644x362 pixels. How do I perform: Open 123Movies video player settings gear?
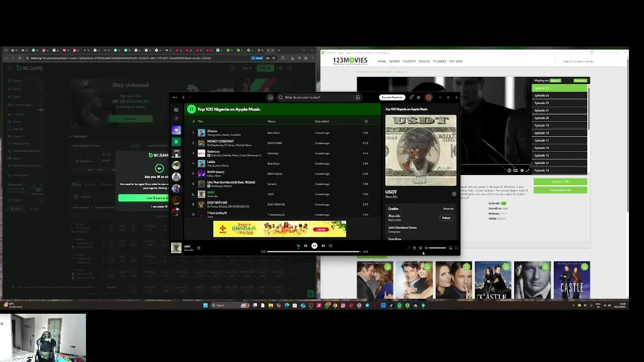pos(522,170)
